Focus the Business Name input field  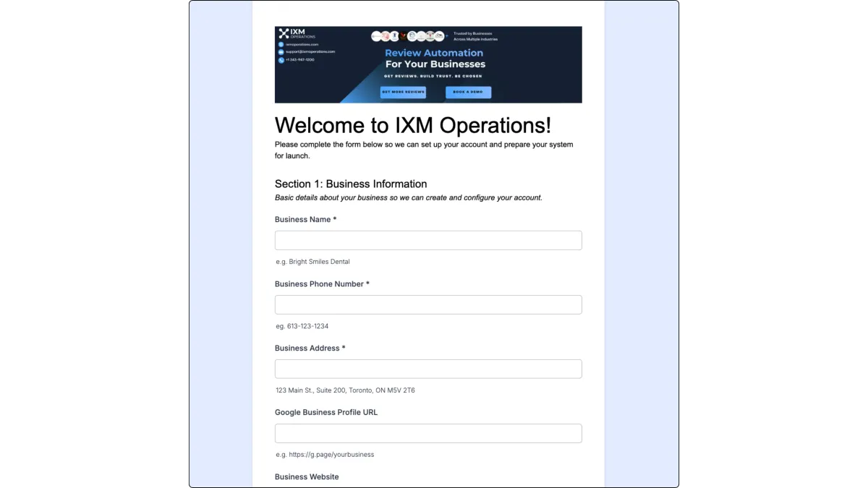point(428,240)
